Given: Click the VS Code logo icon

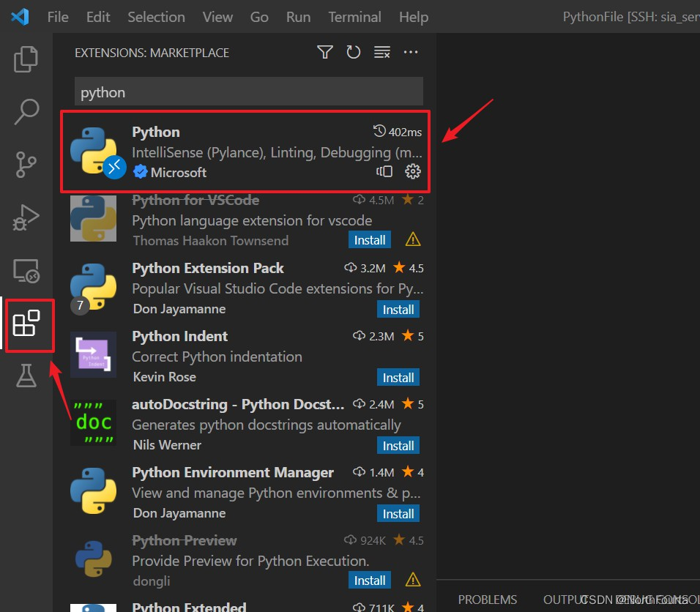Looking at the screenshot, I should [x=20, y=17].
